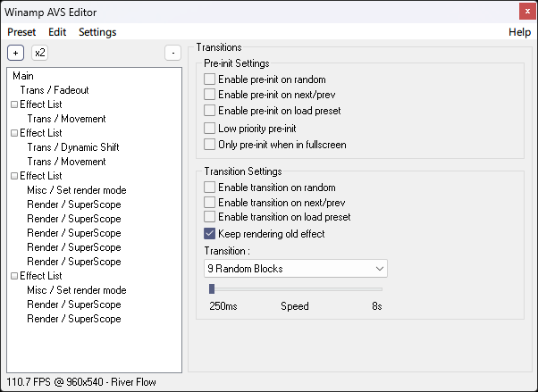This screenshot has width=538, height=392.
Task: Open the Edit menu
Action: click(x=57, y=32)
